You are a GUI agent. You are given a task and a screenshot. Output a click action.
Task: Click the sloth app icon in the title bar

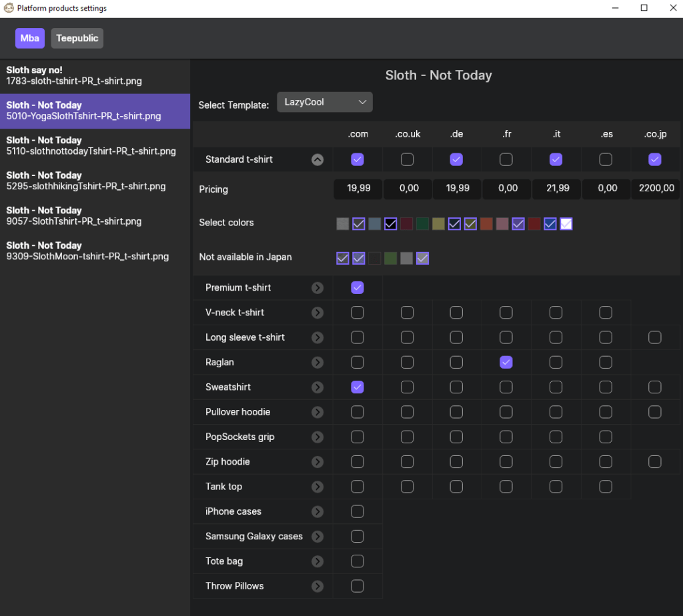[9, 8]
